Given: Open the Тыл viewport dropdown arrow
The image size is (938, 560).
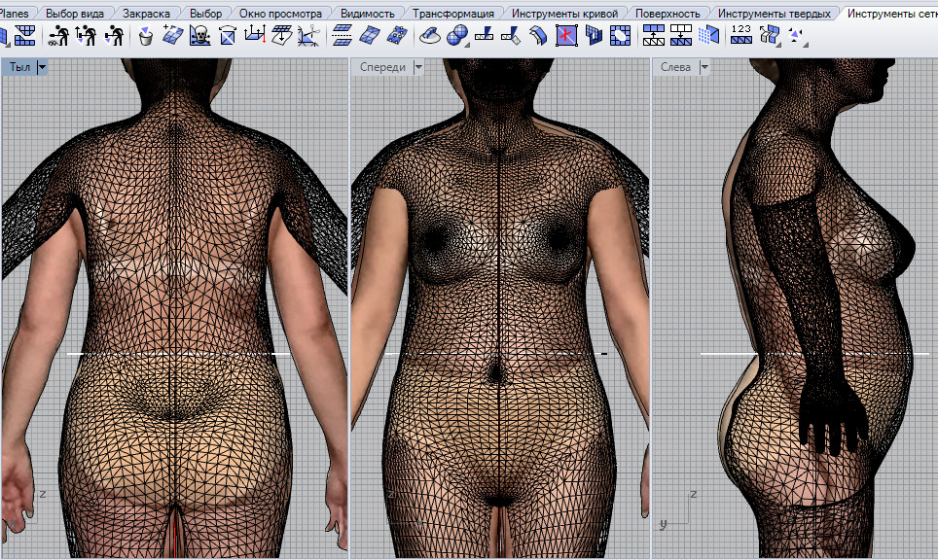Looking at the screenshot, I should pos(42,67).
